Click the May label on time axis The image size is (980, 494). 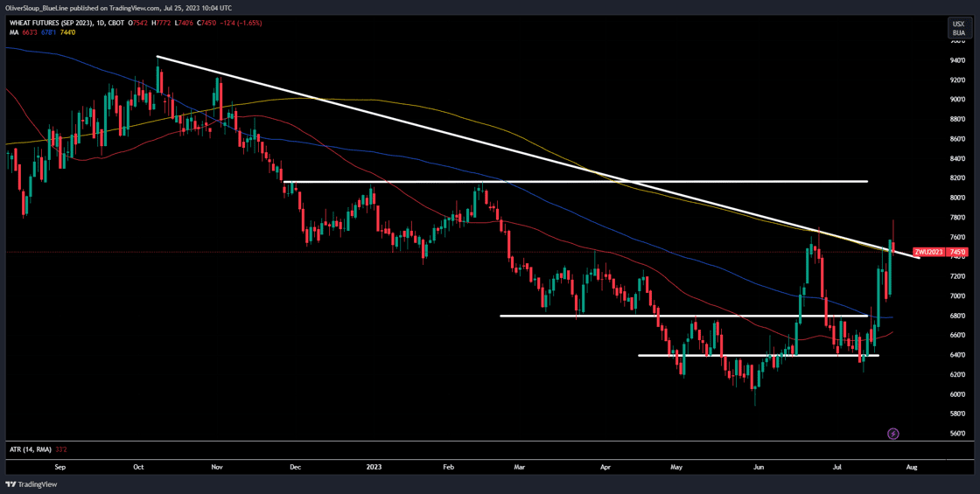[x=675, y=467]
